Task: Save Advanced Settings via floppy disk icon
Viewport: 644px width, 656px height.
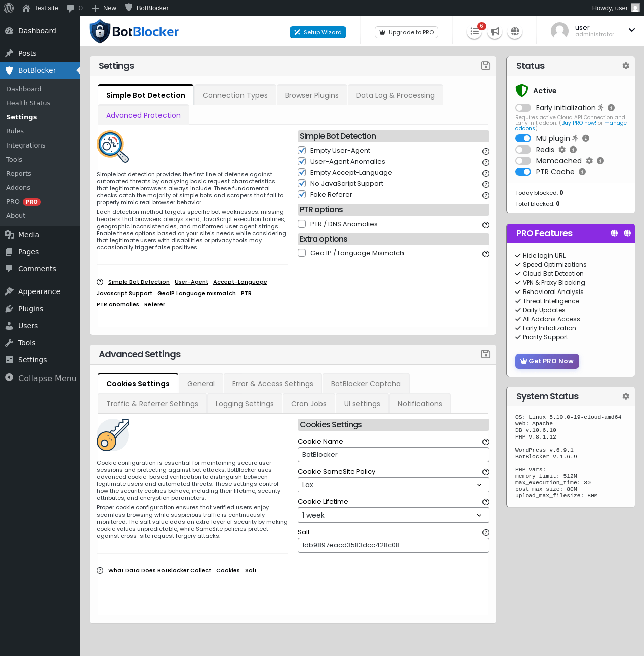Action: [x=486, y=354]
